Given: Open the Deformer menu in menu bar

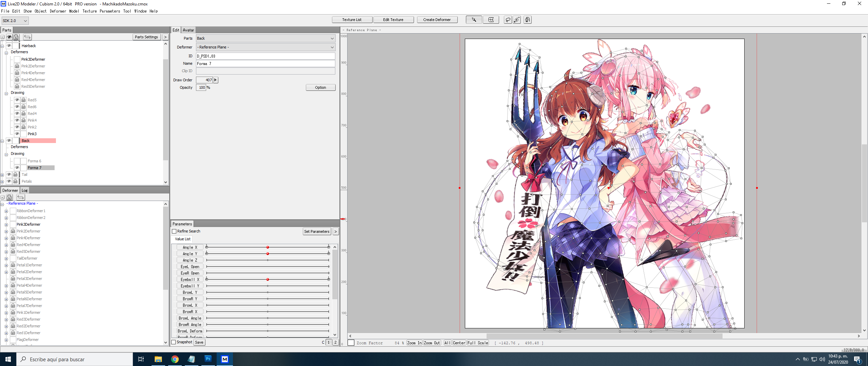Looking at the screenshot, I should (58, 11).
